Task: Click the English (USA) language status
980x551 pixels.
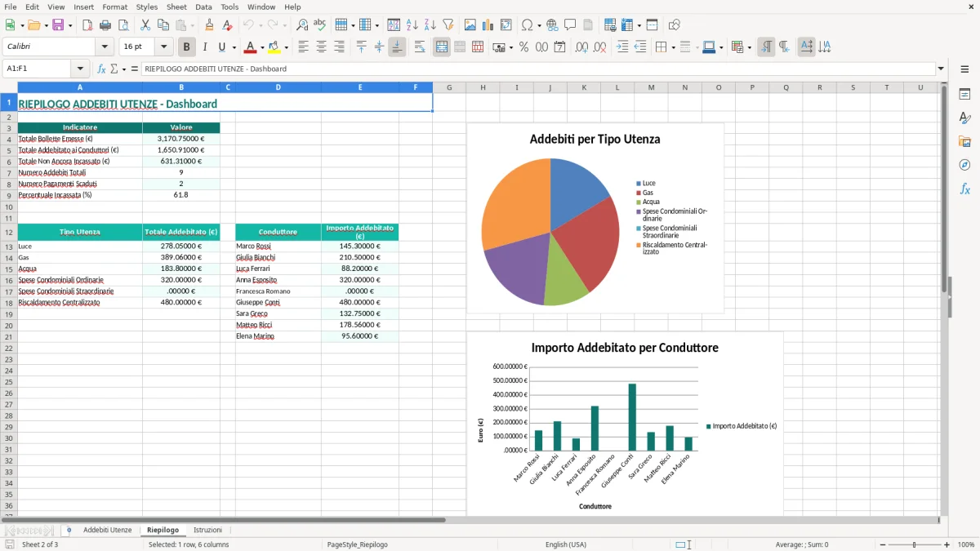Action: [x=565, y=544]
